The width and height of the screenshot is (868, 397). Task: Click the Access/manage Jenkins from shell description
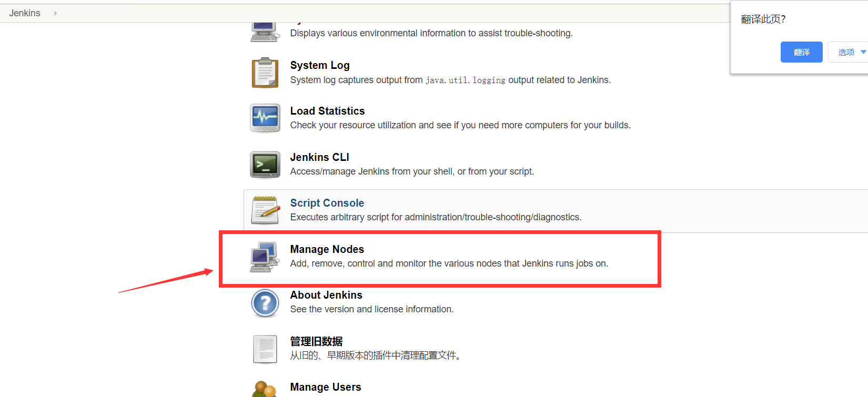[x=412, y=171]
